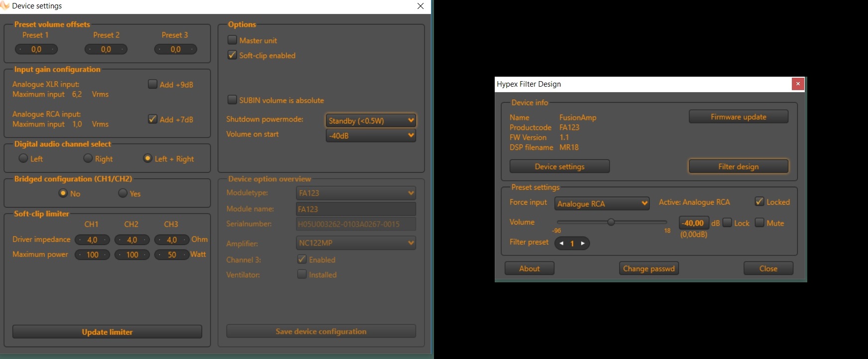Go to next filter preset arrow
The width and height of the screenshot is (868, 359).
click(583, 243)
